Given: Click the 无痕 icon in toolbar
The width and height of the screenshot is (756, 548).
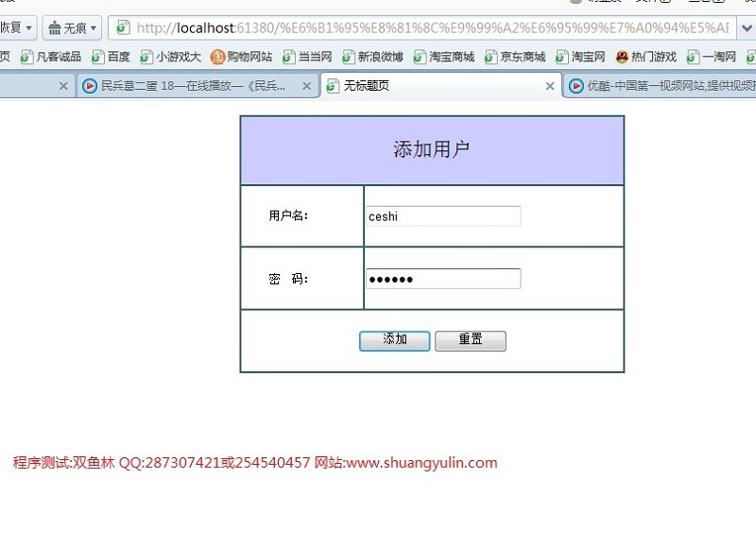Looking at the screenshot, I should pos(55,28).
